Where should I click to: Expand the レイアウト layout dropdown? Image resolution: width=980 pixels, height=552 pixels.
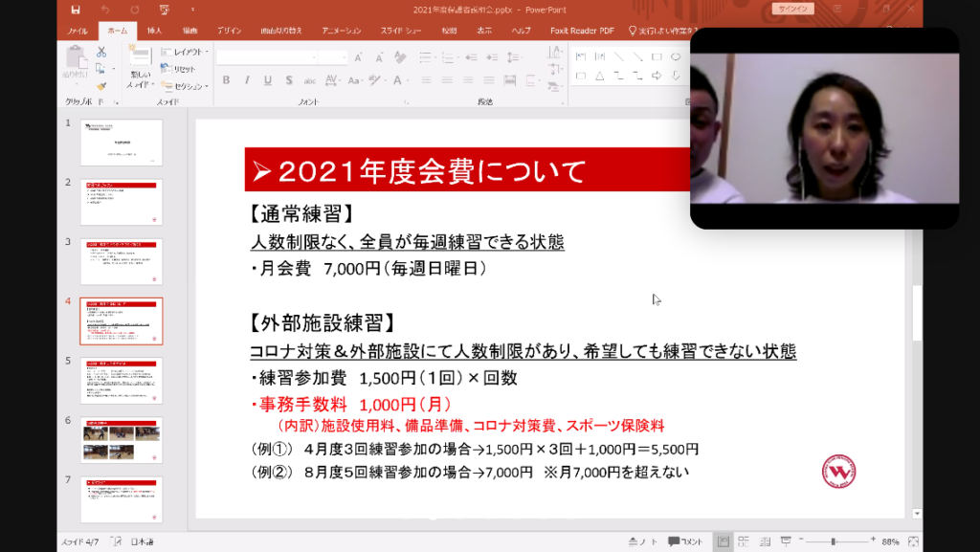click(187, 52)
